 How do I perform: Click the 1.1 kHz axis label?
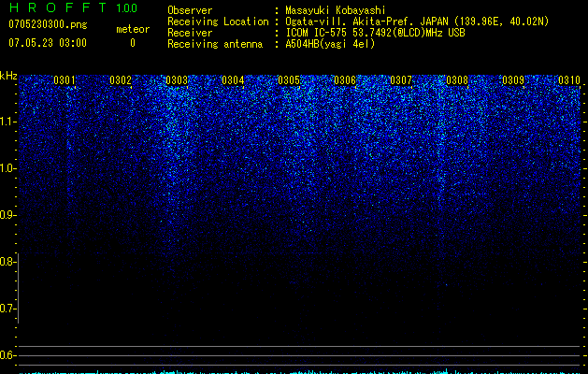coord(7,122)
